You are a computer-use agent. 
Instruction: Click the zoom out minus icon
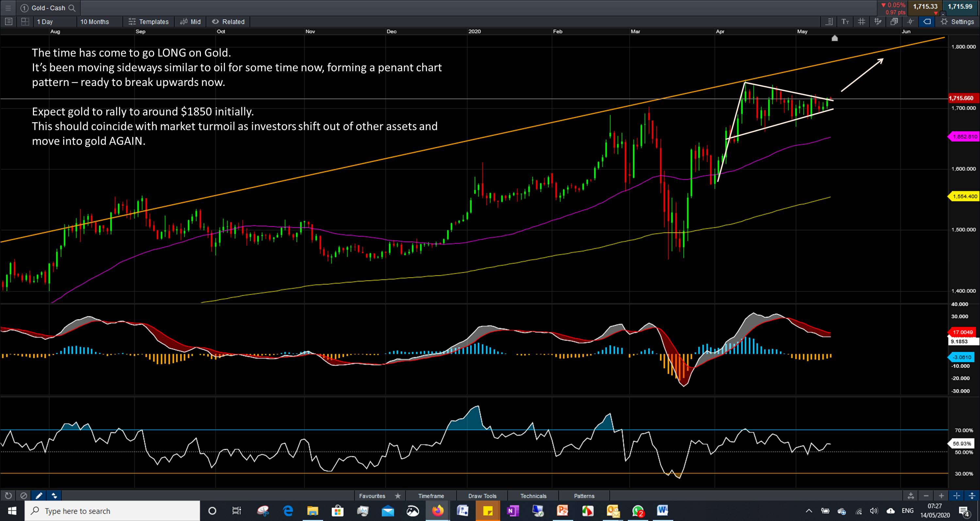[926, 496]
